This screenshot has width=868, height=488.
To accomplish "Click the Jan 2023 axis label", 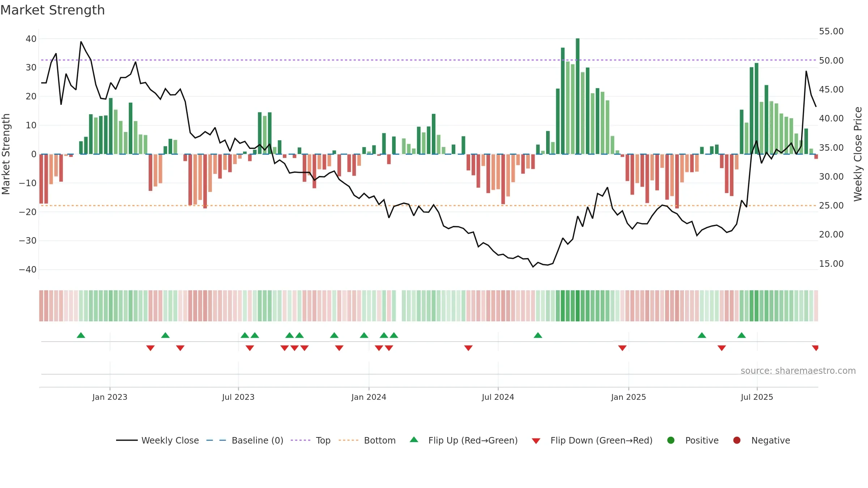I will (x=110, y=397).
